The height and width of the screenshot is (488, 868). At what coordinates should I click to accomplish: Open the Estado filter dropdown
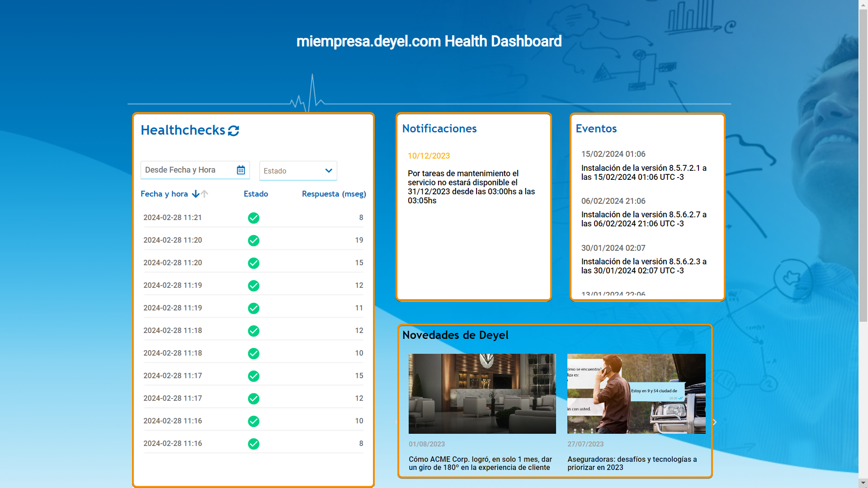click(298, 171)
